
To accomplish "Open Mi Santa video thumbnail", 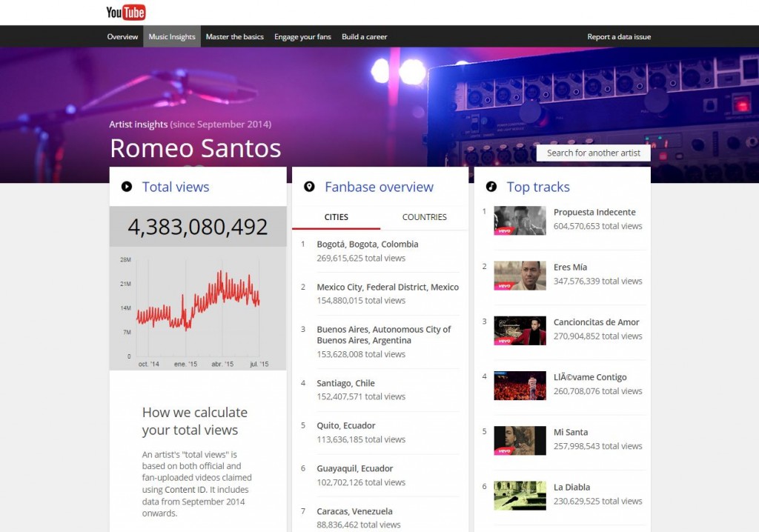I will 520,441.
